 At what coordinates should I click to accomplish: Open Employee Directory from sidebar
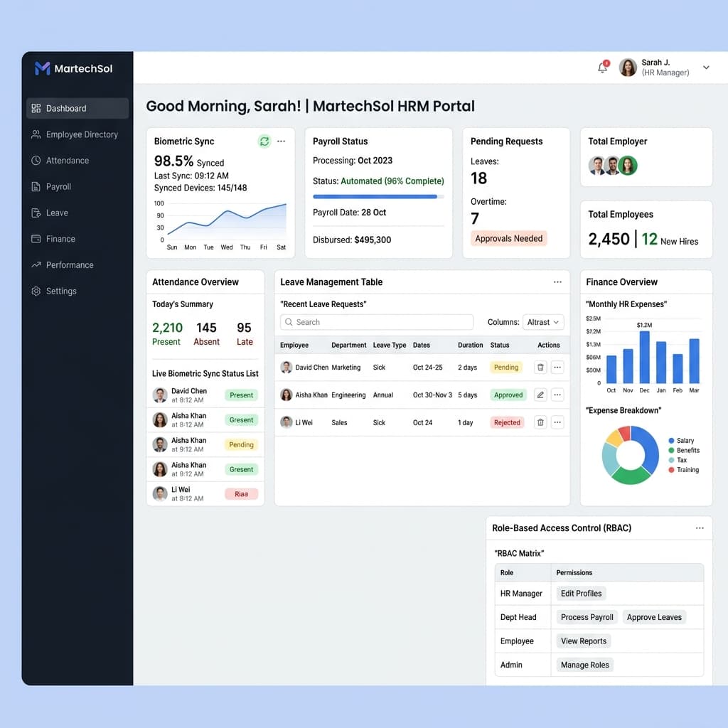pos(77,134)
